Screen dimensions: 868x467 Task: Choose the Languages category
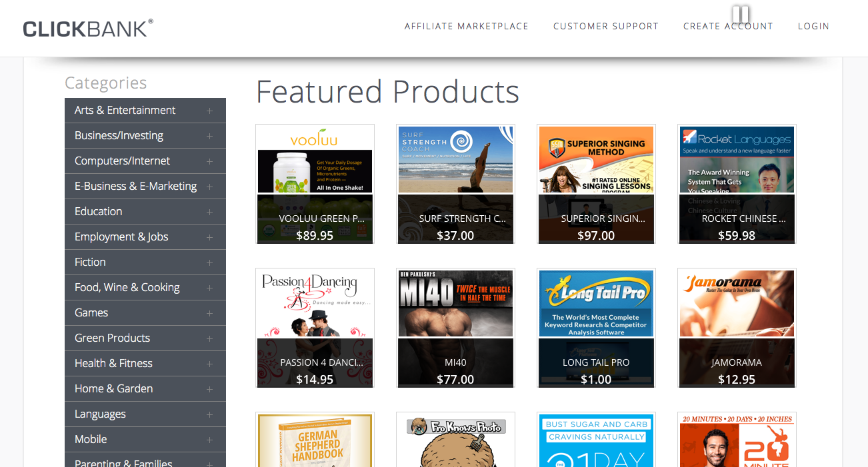pyautogui.click(x=145, y=414)
